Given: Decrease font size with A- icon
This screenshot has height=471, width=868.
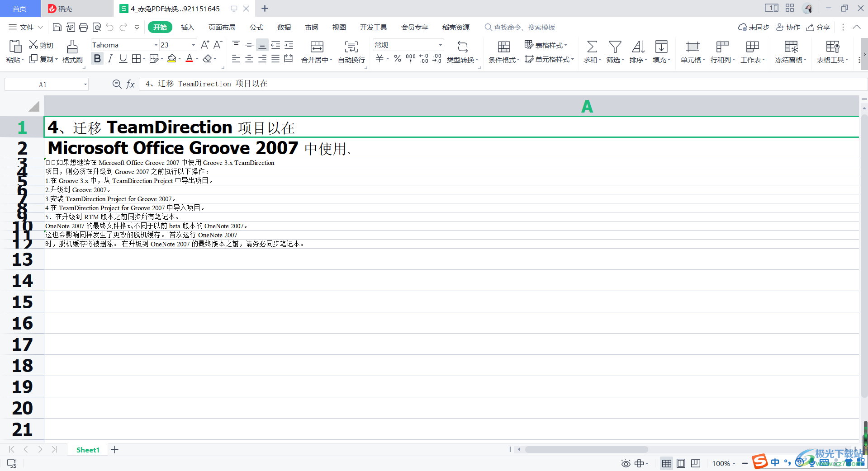Looking at the screenshot, I should (218, 45).
